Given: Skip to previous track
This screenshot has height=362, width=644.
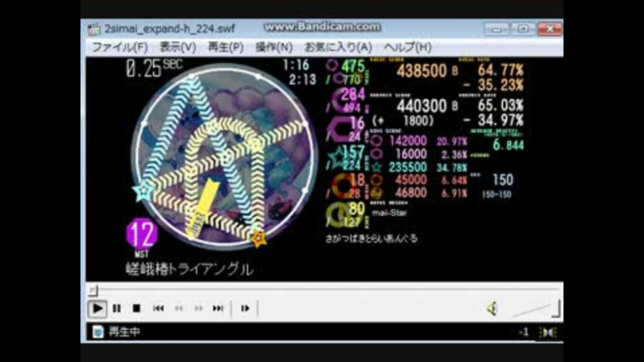Looking at the screenshot, I should pyautogui.click(x=158, y=308).
